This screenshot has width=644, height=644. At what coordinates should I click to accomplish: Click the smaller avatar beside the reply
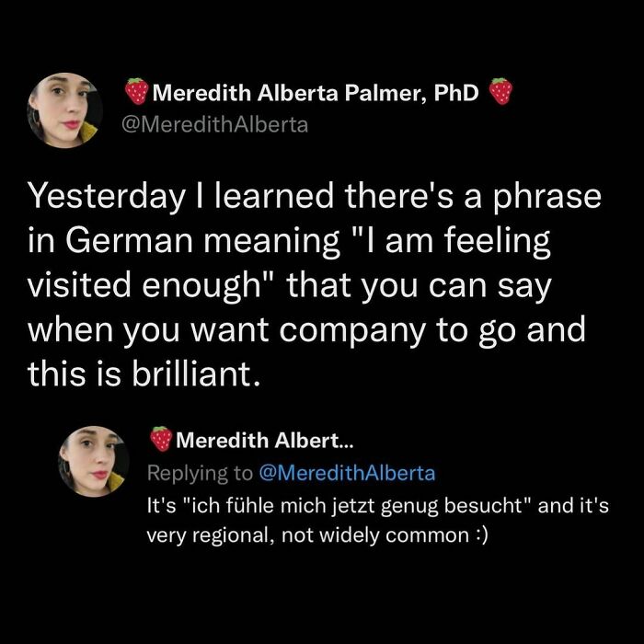pyautogui.click(x=94, y=461)
